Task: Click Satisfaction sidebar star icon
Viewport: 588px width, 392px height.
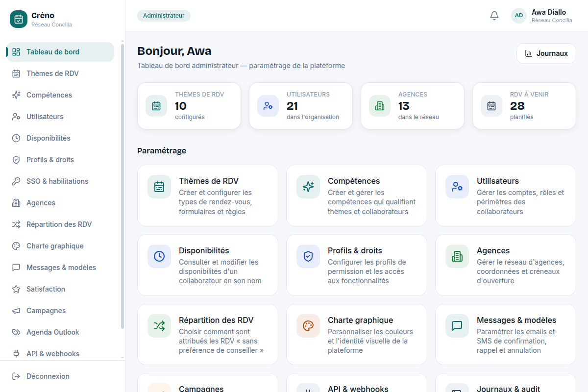Action: (16, 289)
